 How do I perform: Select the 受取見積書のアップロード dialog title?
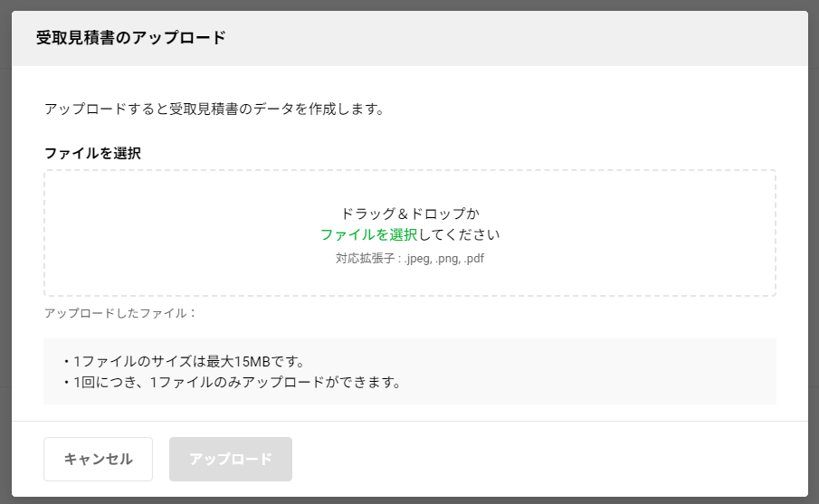coord(130,38)
